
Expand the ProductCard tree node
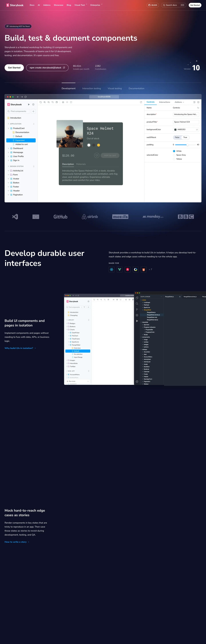8,128
